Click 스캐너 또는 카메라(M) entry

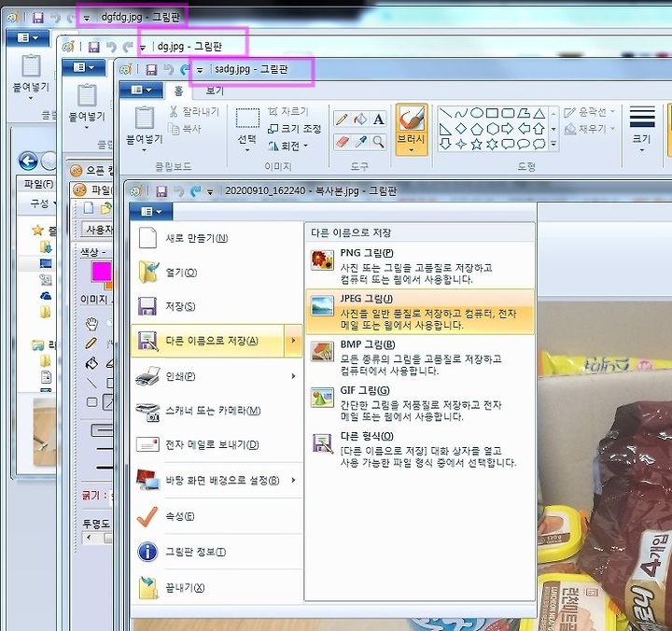(217, 411)
